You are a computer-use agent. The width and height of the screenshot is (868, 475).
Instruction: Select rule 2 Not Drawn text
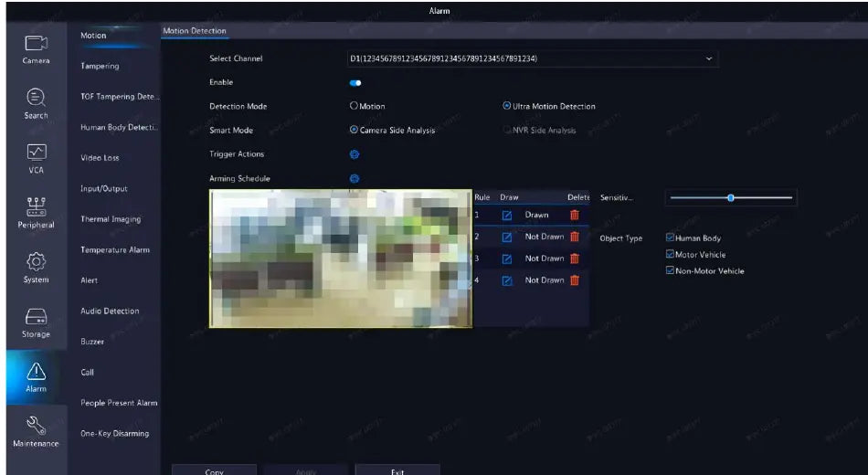tap(545, 237)
